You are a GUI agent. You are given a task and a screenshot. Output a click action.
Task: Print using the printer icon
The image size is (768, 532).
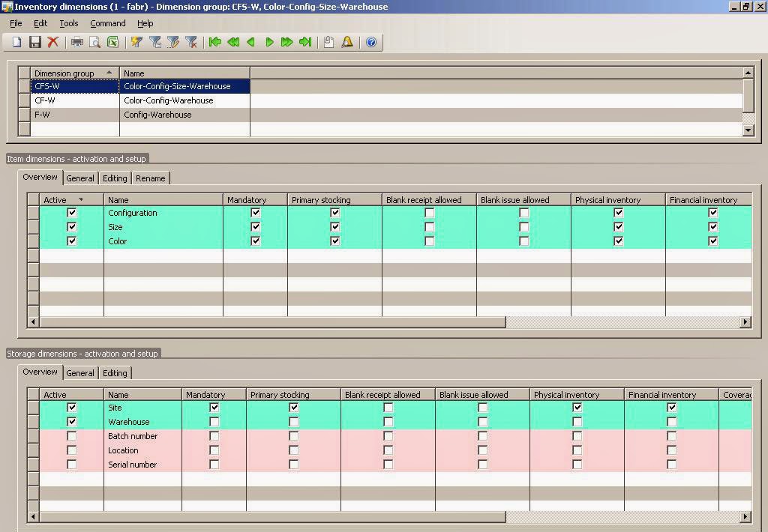77,42
